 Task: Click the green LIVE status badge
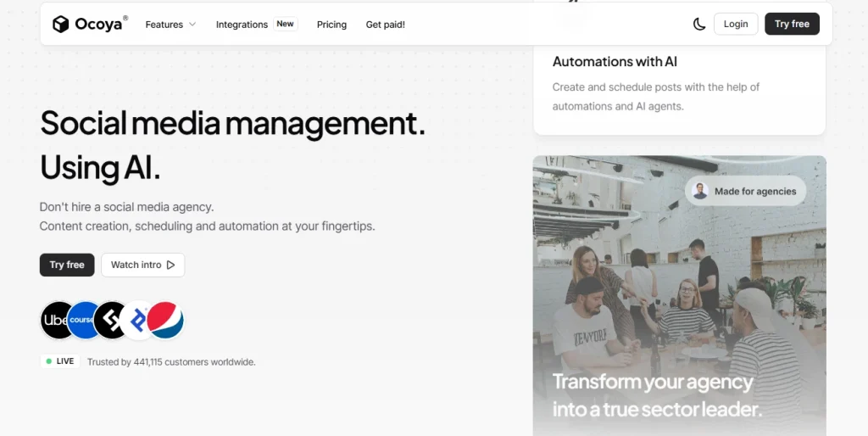pyautogui.click(x=60, y=361)
